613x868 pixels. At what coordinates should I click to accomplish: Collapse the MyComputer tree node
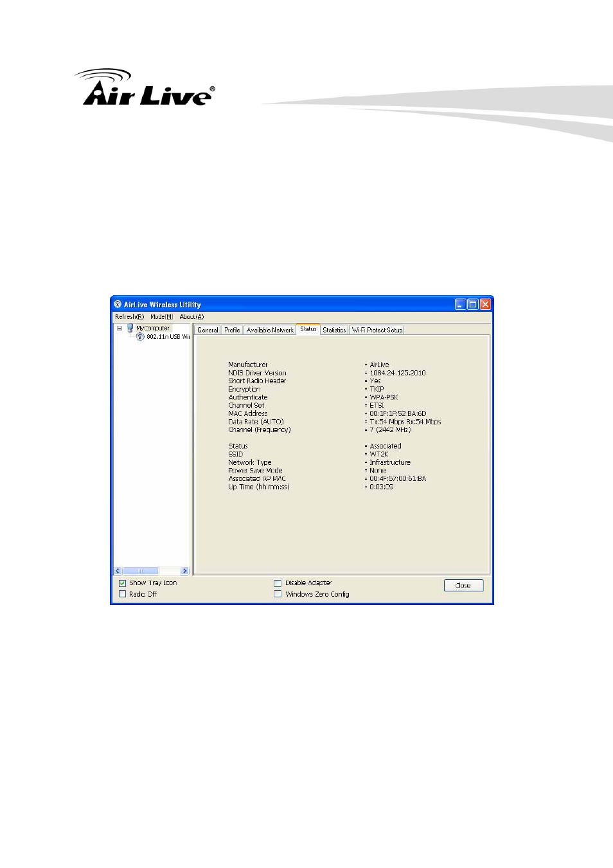[120, 328]
